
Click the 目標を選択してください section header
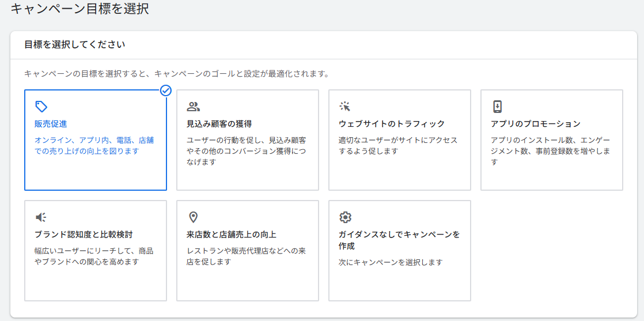tap(75, 45)
